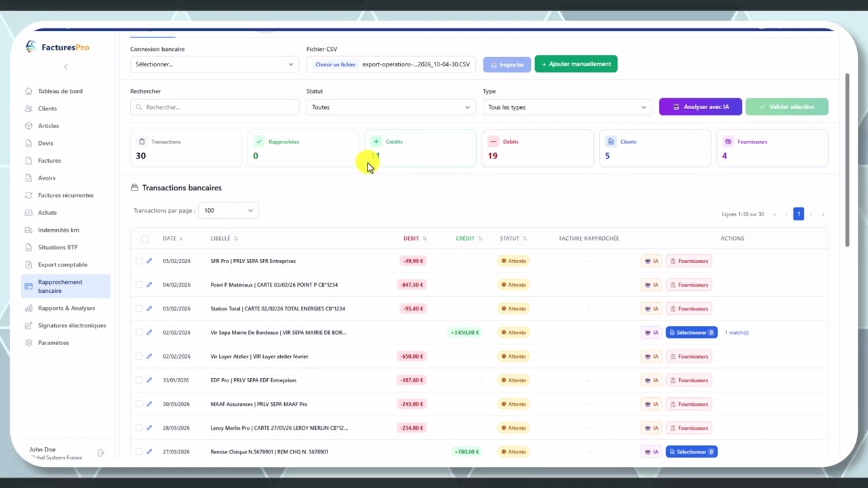Check the Vir Loyer Atelier row

tap(139, 357)
